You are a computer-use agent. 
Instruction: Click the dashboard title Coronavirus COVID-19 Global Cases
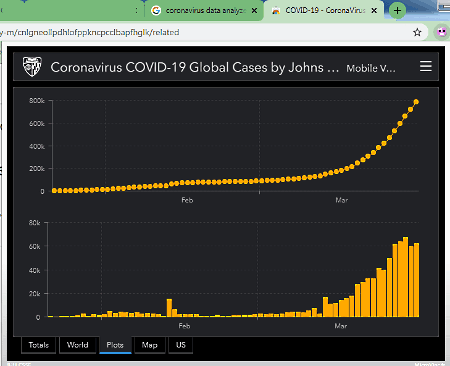coord(195,67)
